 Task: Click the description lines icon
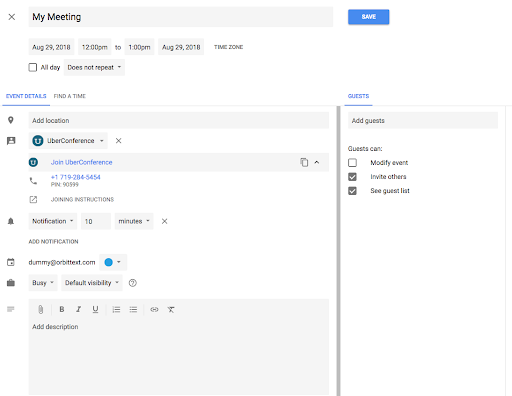point(11,309)
